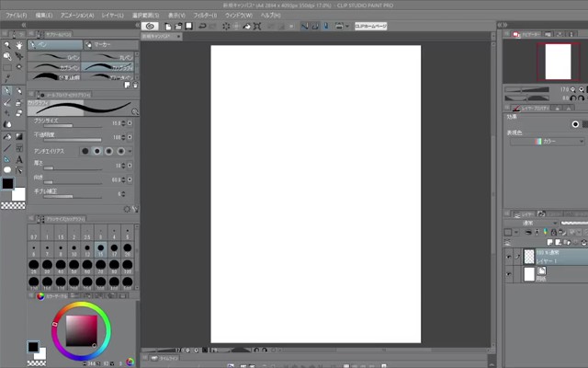
Task: Adjust the brush size slider
Action: (73, 126)
